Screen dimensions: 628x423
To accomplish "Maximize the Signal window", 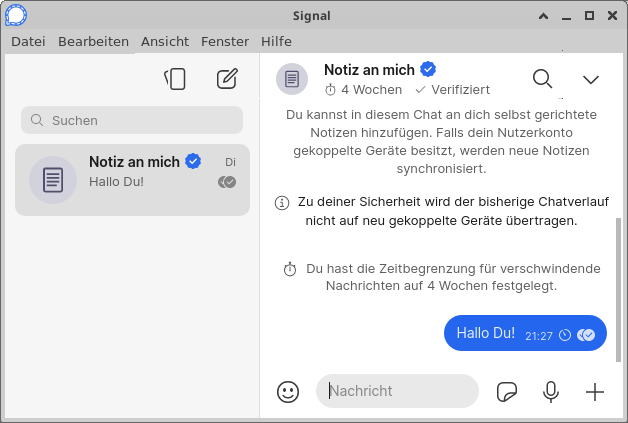I will 589,16.
